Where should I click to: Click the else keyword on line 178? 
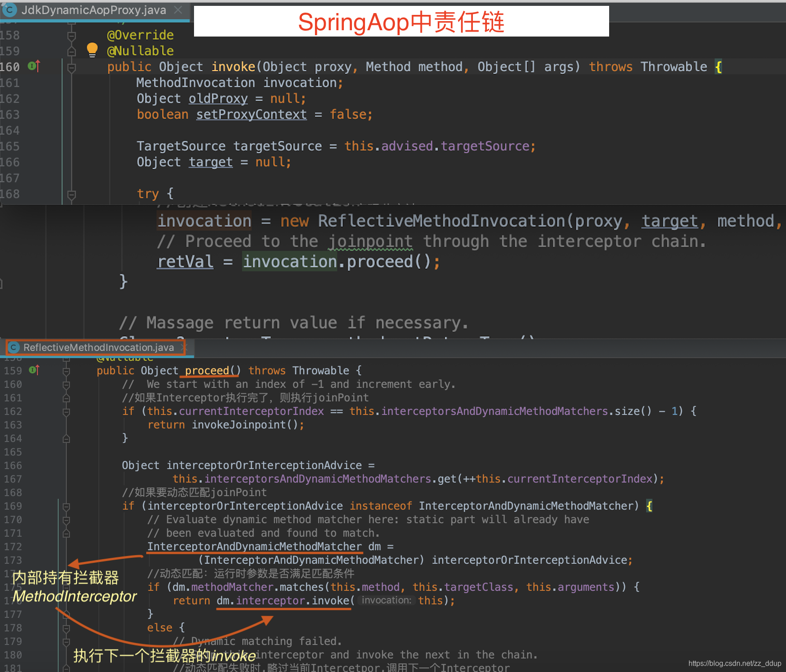(160, 627)
